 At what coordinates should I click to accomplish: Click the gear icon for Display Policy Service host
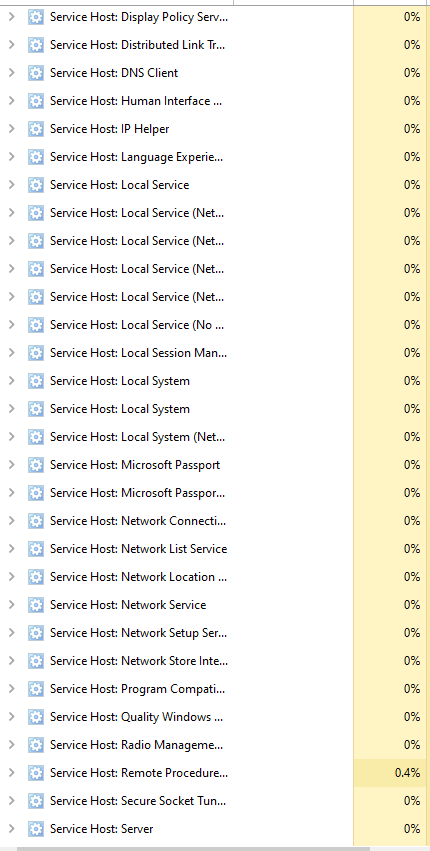click(35, 17)
